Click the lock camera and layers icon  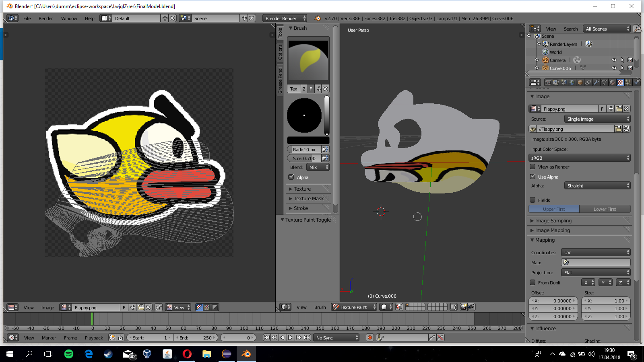click(454, 307)
